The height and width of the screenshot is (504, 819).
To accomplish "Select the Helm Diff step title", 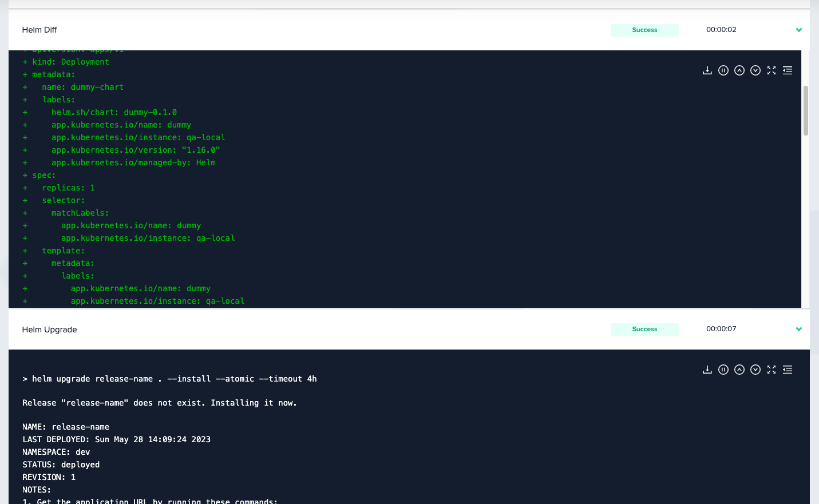I will (x=39, y=30).
